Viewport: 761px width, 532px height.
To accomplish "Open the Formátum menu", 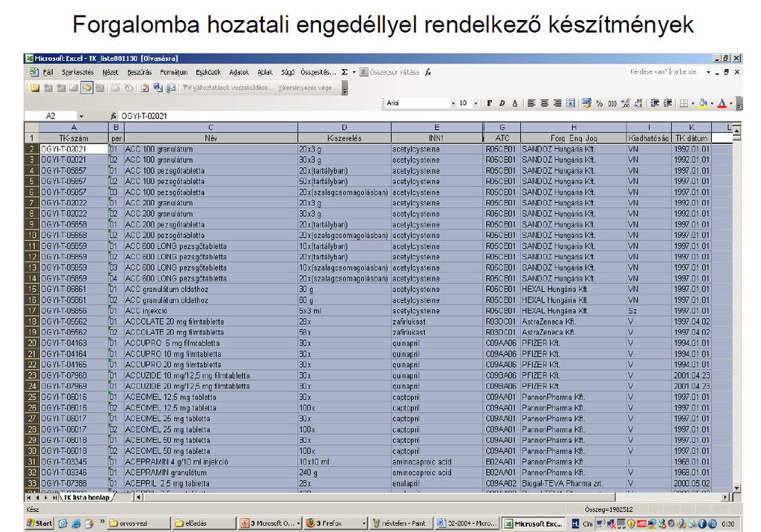I will click(x=174, y=72).
